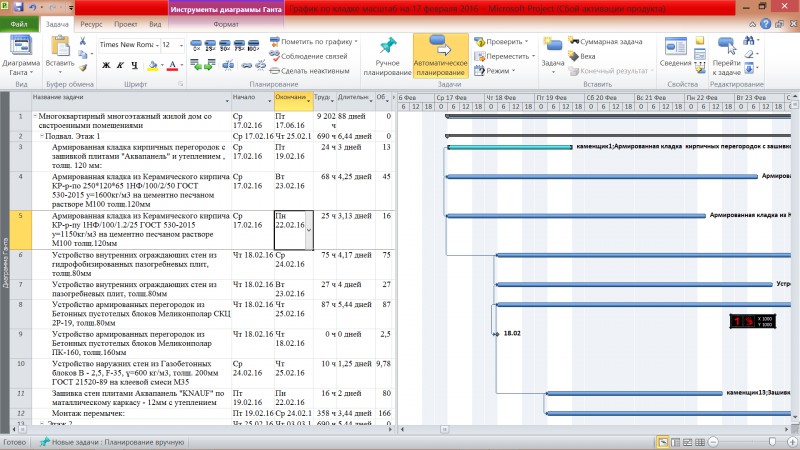Select the Задача ribbon tab
Image resolution: width=800 pixels, height=450 pixels.
click(57, 24)
